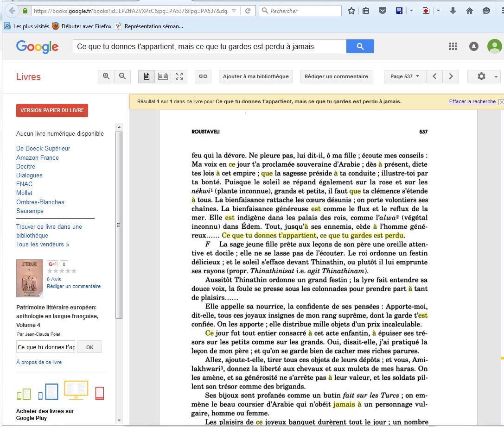
Task: Go to the previous page arrow
Action: click(x=434, y=76)
